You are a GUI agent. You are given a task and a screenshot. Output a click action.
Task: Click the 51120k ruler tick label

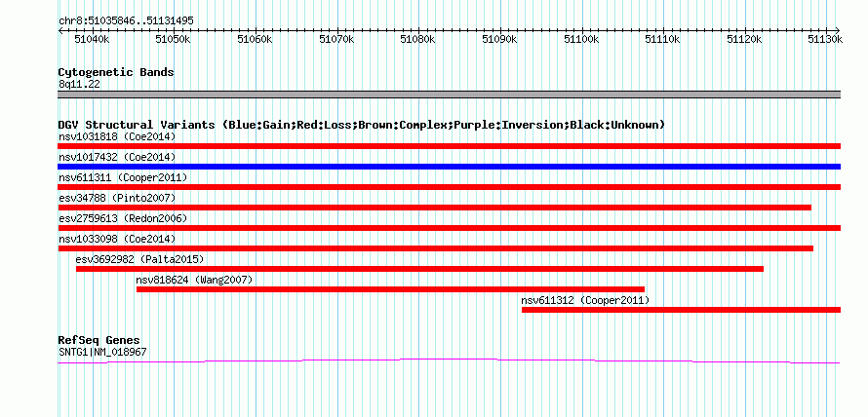click(x=744, y=39)
